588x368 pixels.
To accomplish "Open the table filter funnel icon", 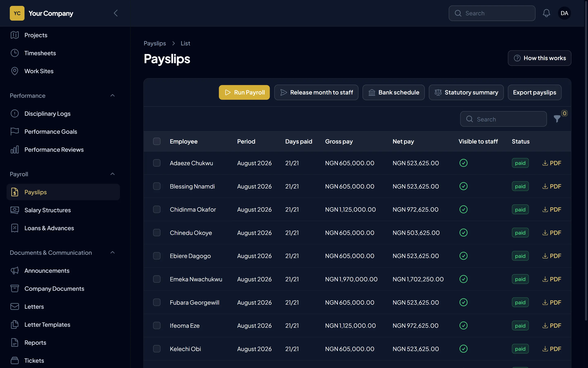I will point(557,119).
